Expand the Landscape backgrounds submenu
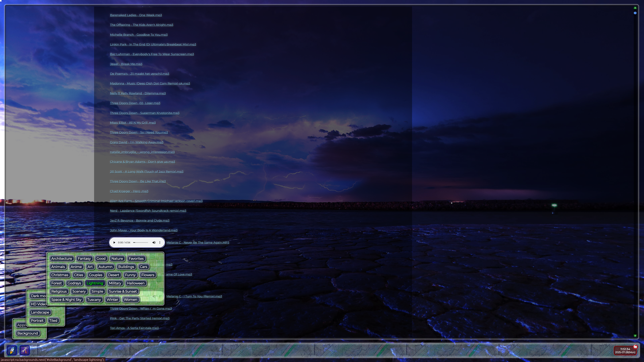The width and height of the screenshot is (644, 362). [x=40, y=313]
